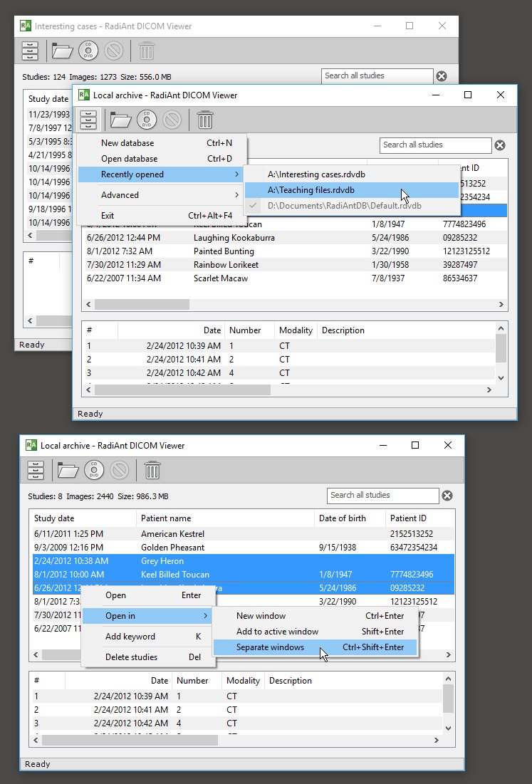
Task: Click trash icon in bottom Local archive window
Action: [x=152, y=470]
